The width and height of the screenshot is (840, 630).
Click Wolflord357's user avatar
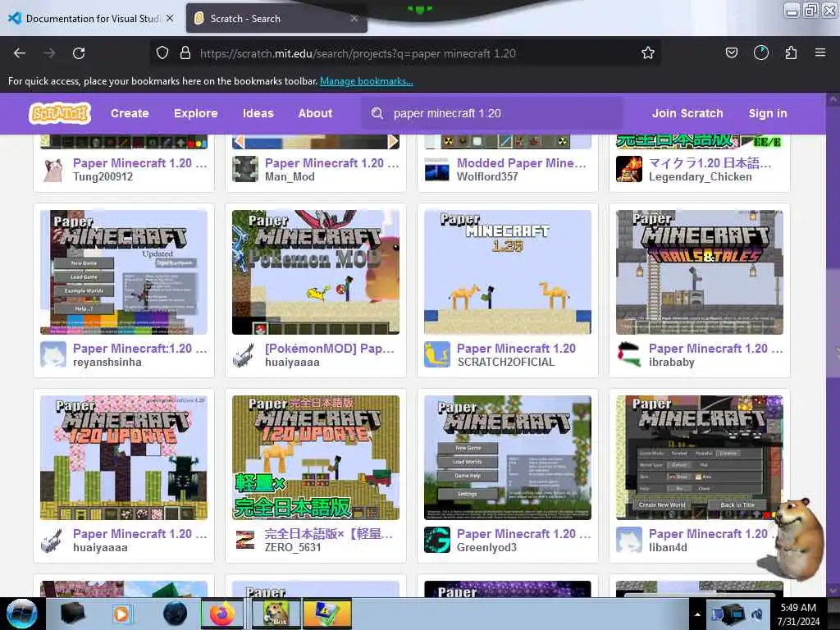[436, 169]
